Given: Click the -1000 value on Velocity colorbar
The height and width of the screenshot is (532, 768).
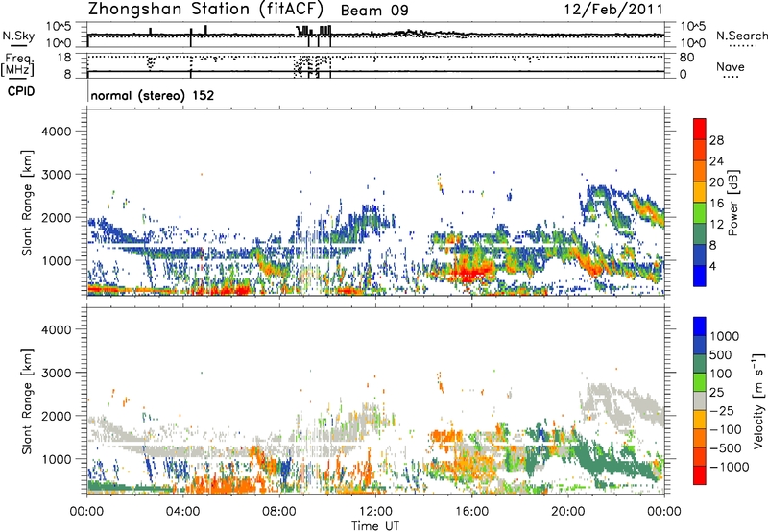Looking at the screenshot, I should click(x=729, y=467).
